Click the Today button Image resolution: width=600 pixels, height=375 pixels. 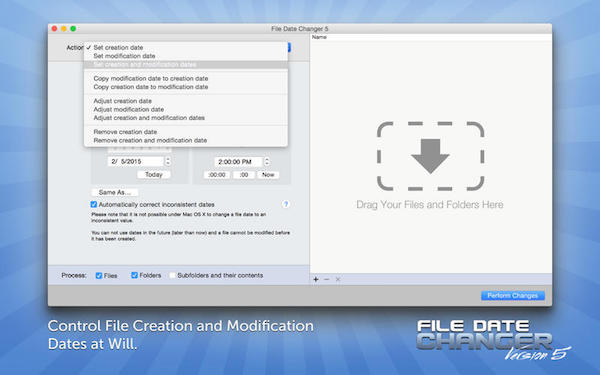154,174
